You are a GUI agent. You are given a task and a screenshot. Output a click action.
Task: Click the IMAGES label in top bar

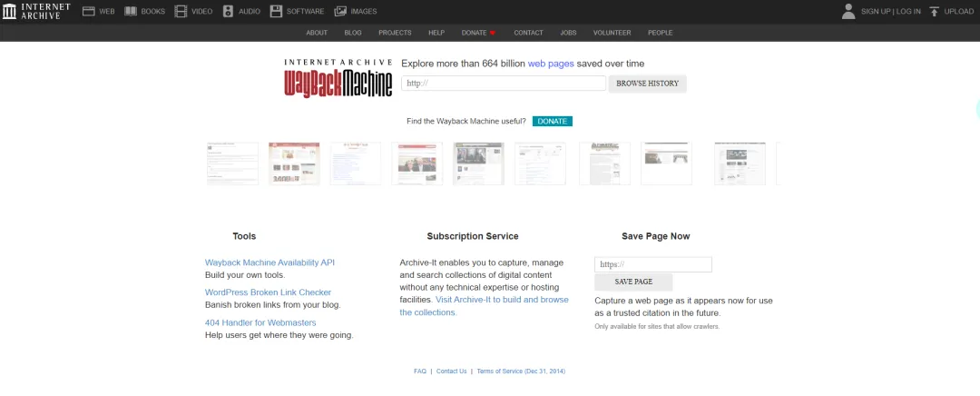[364, 11]
